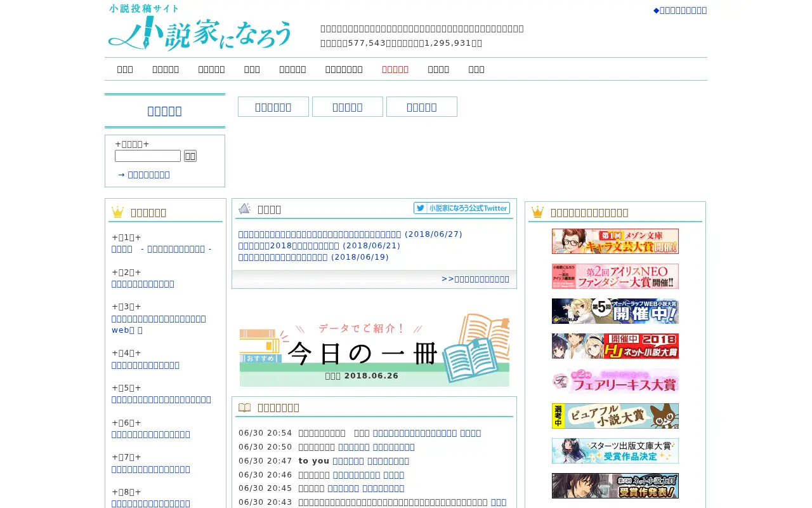The height and width of the screenshot is (508, 812).
Task: Click the 小説家になろう site logo
Action: click(200, 27)
